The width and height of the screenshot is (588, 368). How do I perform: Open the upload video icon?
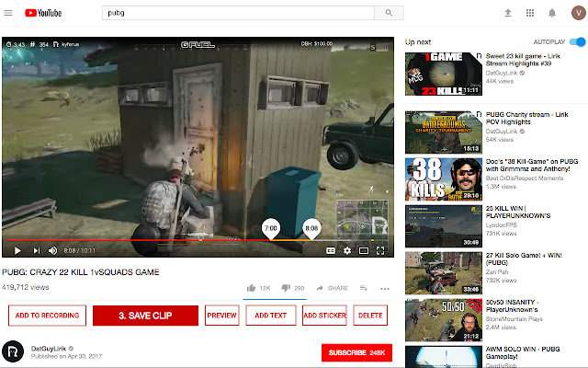[508, 13]
